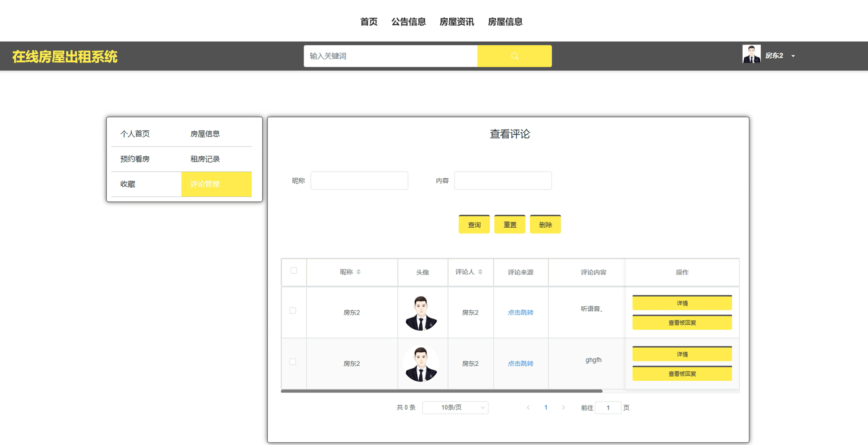The width and height of the screenshot is (868, 445).
Task: Open 房屋资讯 in top navigation
Action: tap(456, 22)
